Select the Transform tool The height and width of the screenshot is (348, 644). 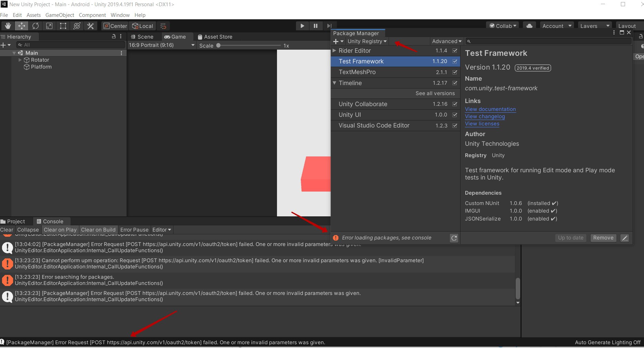coord(77,26)
